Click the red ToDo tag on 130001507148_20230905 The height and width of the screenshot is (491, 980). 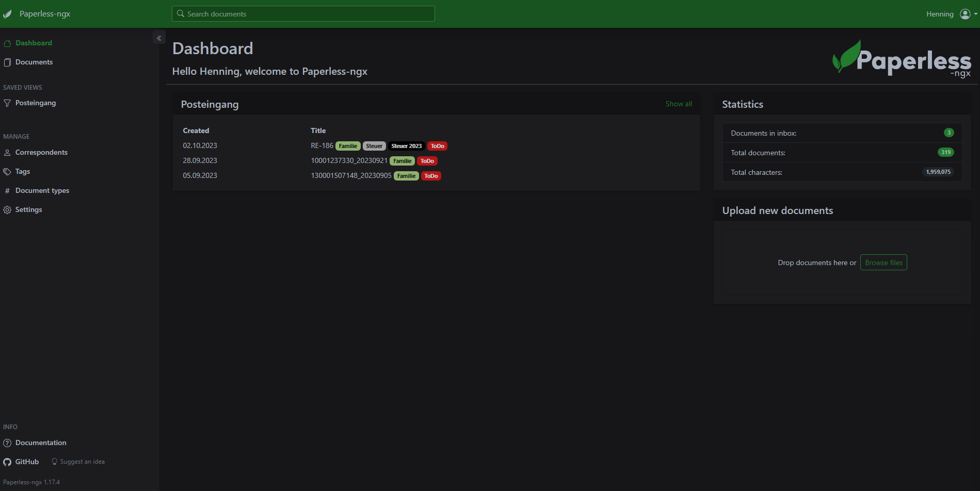pyautogui.click(x=431, y=176)
